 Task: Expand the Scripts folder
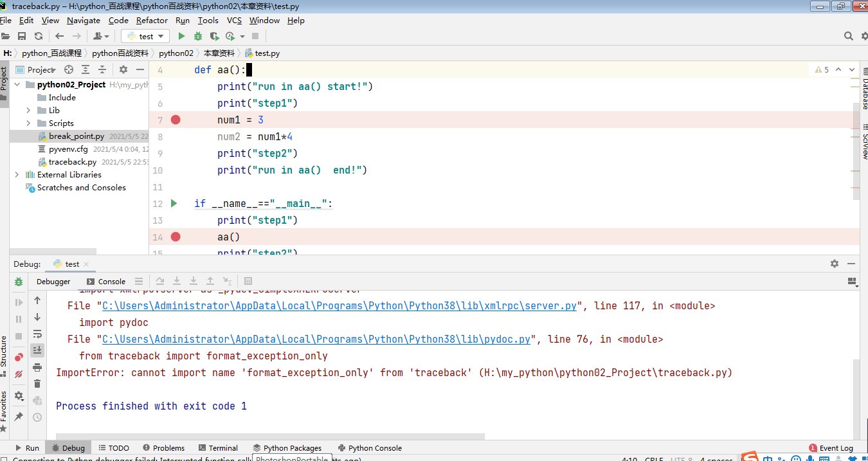(x=28, y=123)
